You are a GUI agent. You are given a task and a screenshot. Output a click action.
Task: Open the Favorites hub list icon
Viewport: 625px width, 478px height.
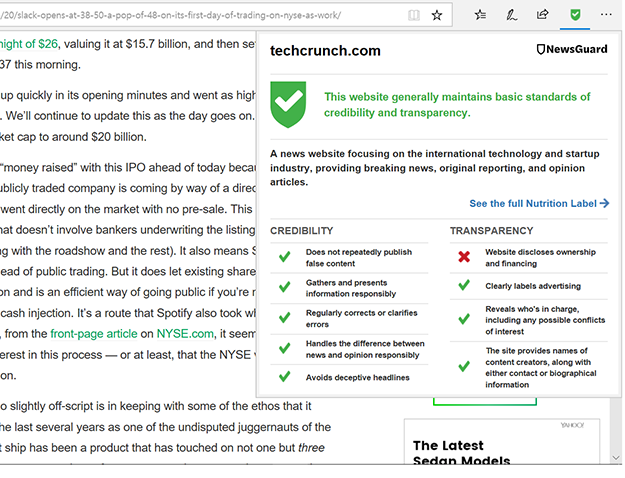(x=480, y=15)
